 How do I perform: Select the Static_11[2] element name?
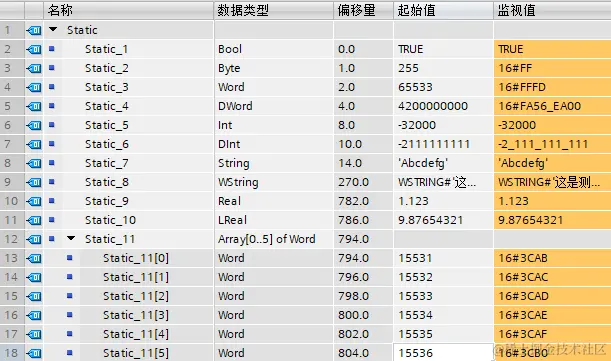[136, 296]
